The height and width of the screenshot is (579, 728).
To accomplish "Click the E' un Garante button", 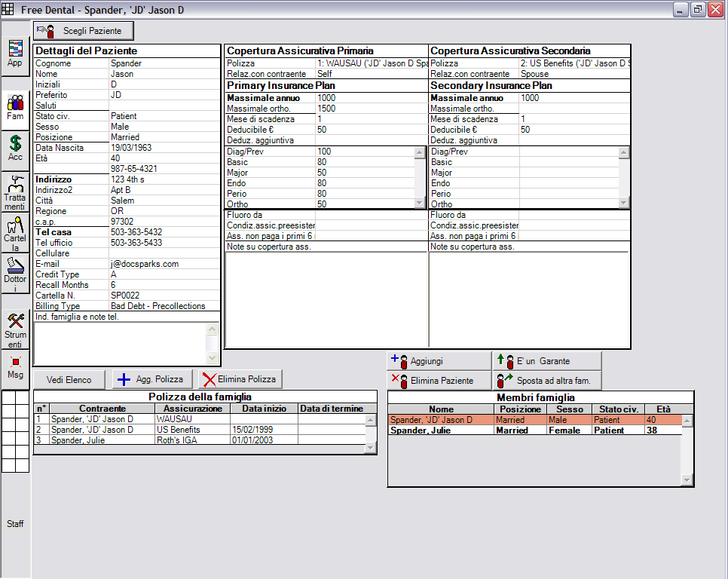I will pos(547,361).
